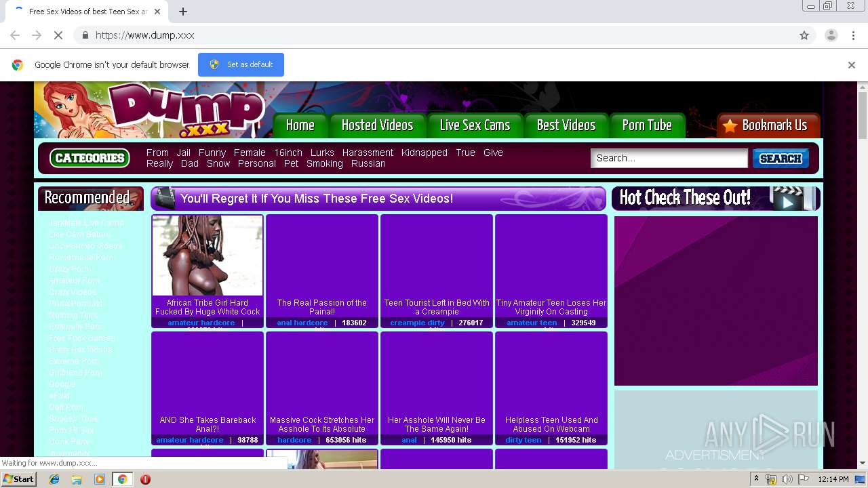The image size is (868, 488).
Task: Open a new browser tab
Action: tap(183, 12)
